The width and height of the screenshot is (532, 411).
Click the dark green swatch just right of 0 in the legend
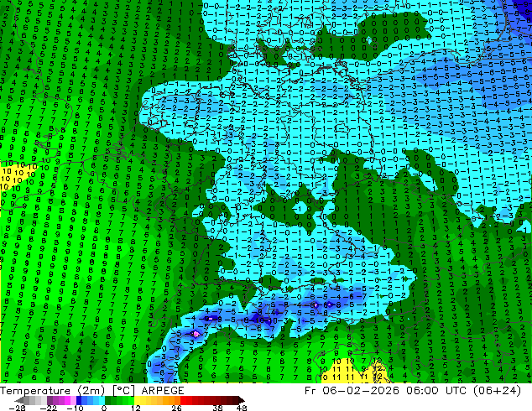coord(108,400)
